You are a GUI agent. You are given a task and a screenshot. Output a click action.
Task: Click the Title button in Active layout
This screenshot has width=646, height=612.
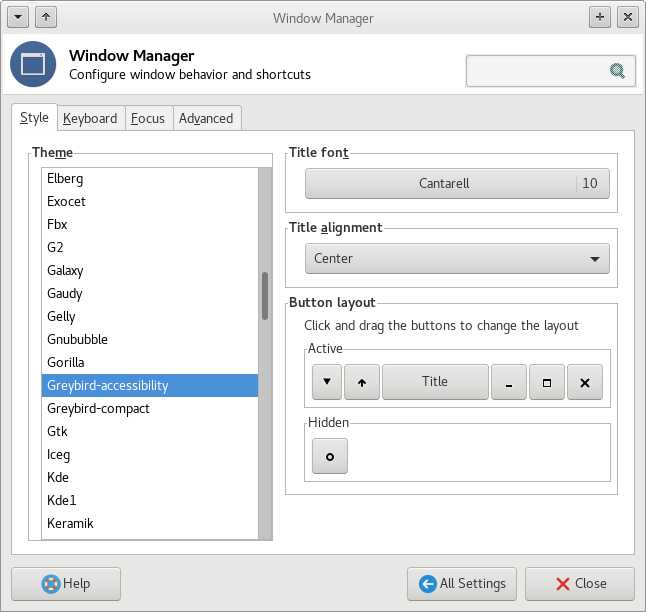click(435, 382)
